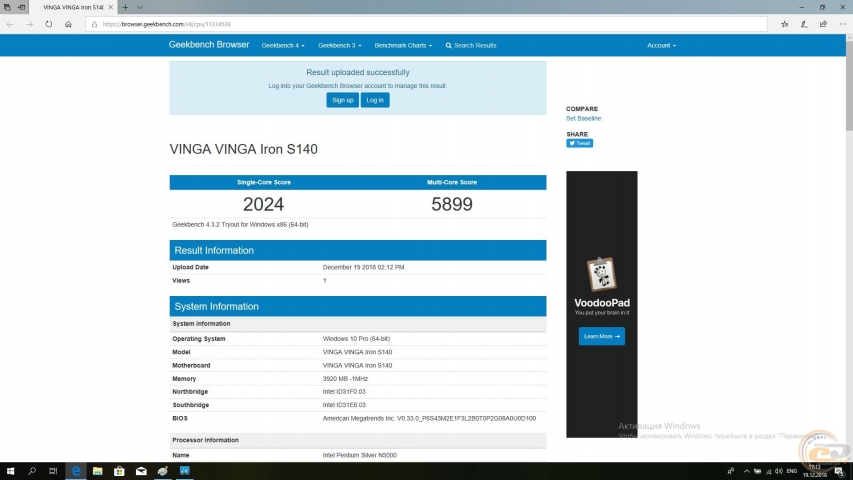Click the tabs you've set aside icon
Image resolution: width=853 pixels, height=480 pixels.
(x=7, y=7)
